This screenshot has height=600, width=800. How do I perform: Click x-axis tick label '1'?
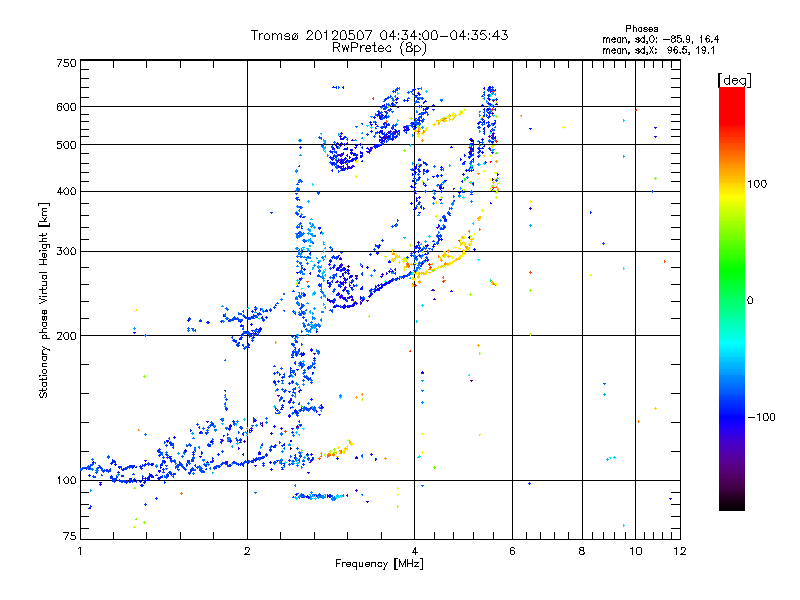(x=80, y=551)
